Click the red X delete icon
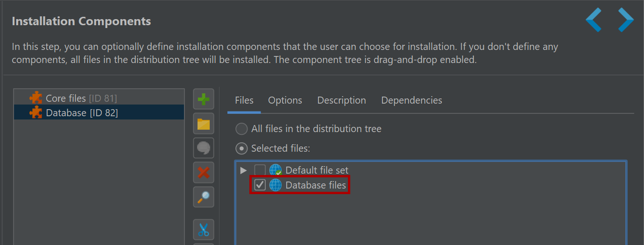Screen dimensions: 644x245 [x=204, y=173]
